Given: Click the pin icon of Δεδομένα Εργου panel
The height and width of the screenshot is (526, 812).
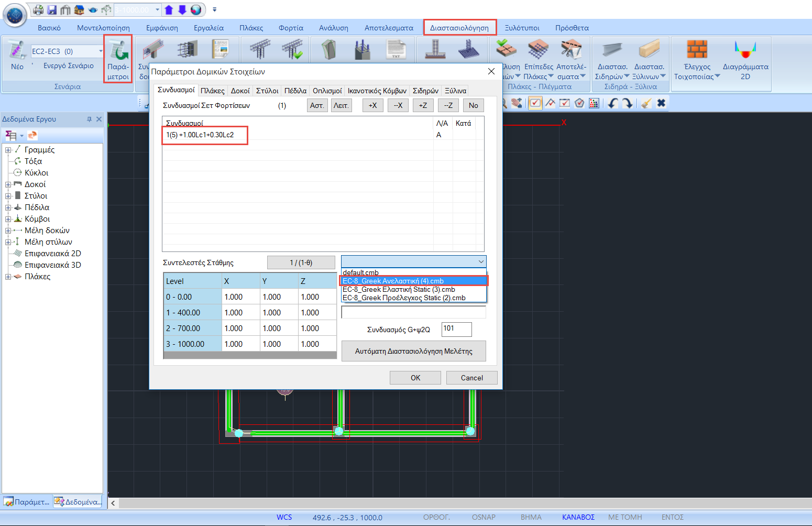Looking at the screenshot, I should [x=89, y=119].
